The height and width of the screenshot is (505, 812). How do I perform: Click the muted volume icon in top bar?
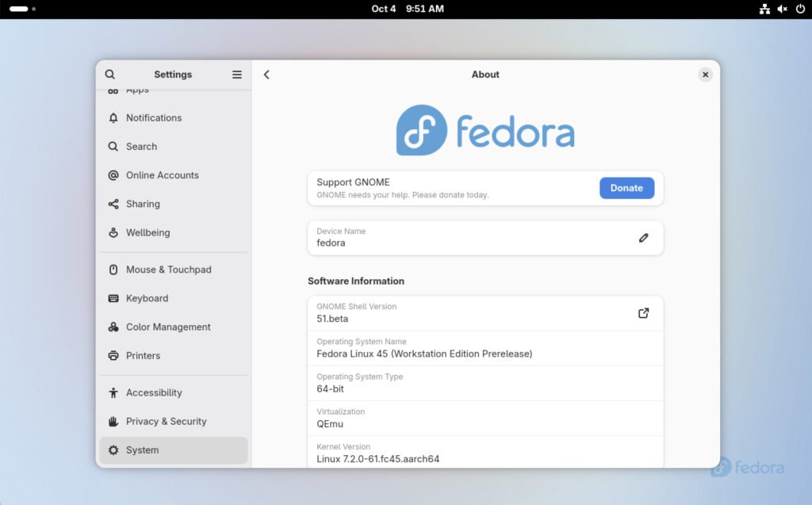[783, 9]
